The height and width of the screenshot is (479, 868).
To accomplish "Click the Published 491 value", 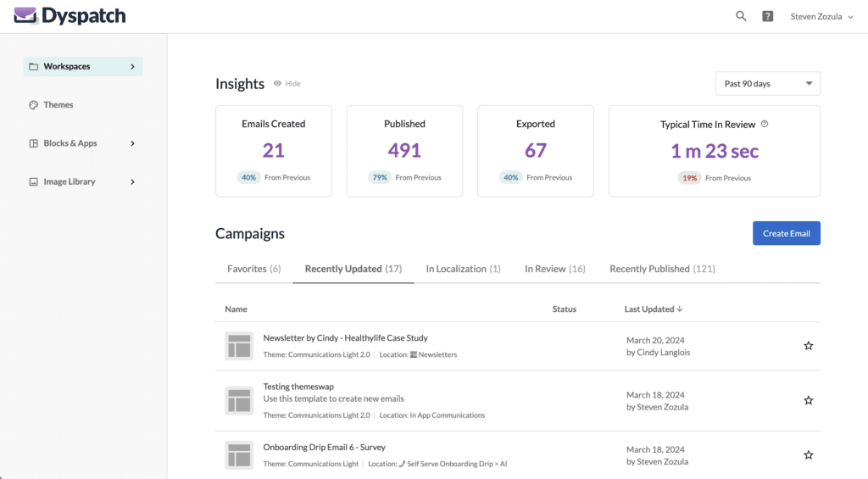I will [404, 151].
